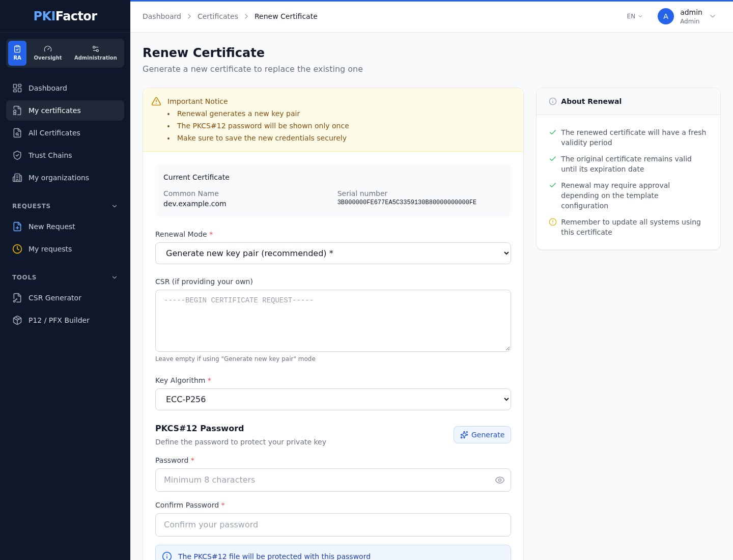This screenshot has width=733, height=560.
Task: Click the My certificates sidebar icon
Action: 17,110
